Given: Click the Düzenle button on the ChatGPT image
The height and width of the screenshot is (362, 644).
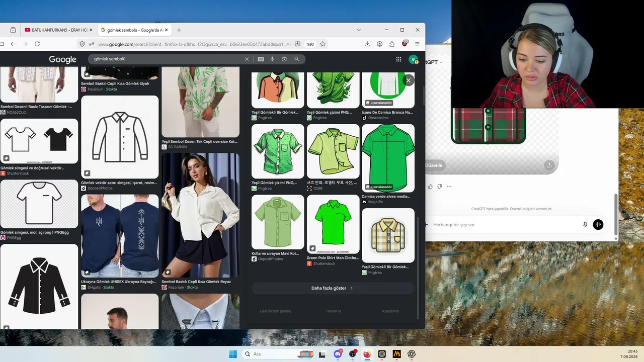Looking at the screenshot, I should click(435, 165).
